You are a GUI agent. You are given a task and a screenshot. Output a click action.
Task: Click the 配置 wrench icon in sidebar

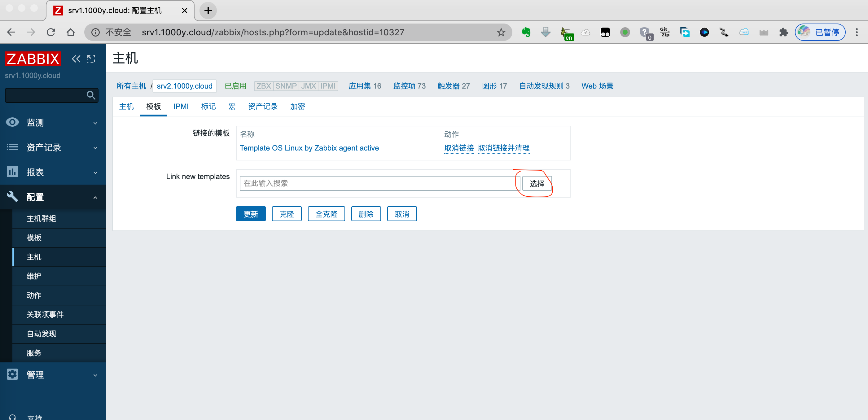(x=12, y=196)
